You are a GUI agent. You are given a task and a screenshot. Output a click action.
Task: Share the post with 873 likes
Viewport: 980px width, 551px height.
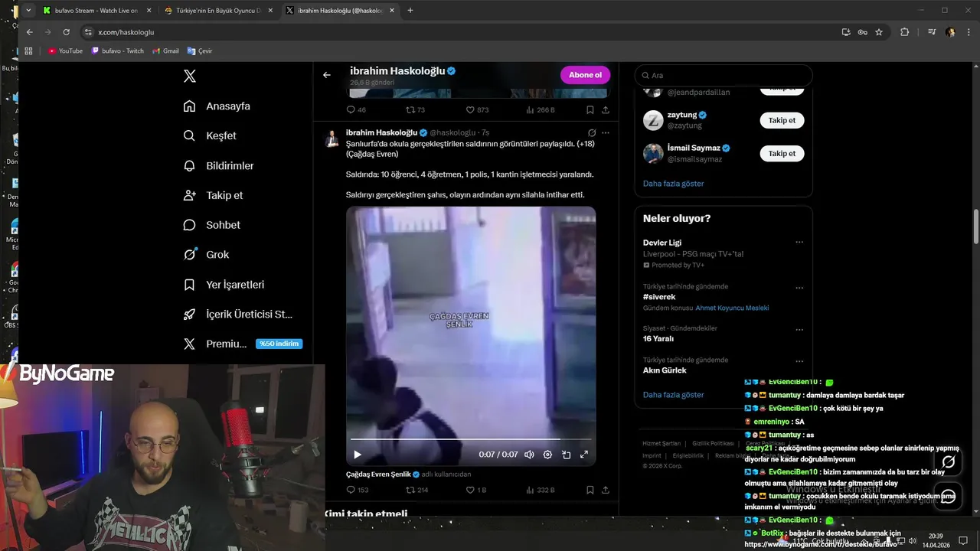[x=606, y=110]
